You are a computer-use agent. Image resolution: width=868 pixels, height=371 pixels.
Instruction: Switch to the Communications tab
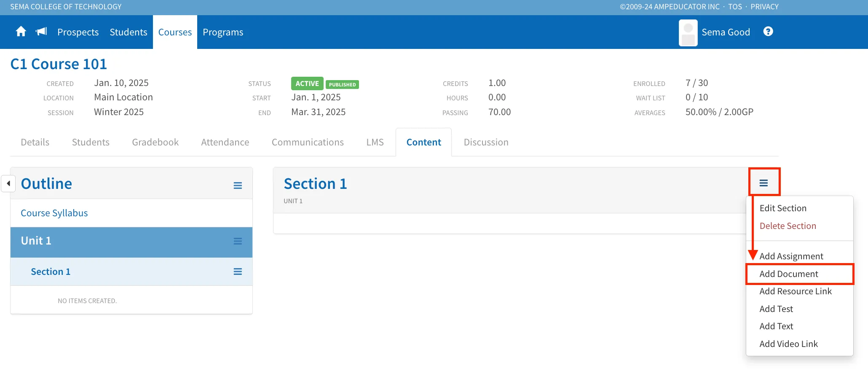(x=308, y=142)
